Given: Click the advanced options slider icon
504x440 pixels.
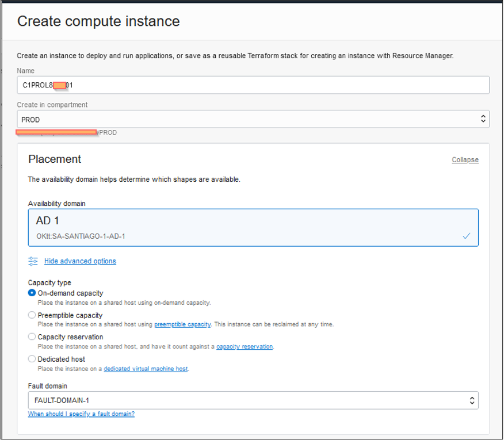Looking at the screenshot, I should click(x=33, y=261).
